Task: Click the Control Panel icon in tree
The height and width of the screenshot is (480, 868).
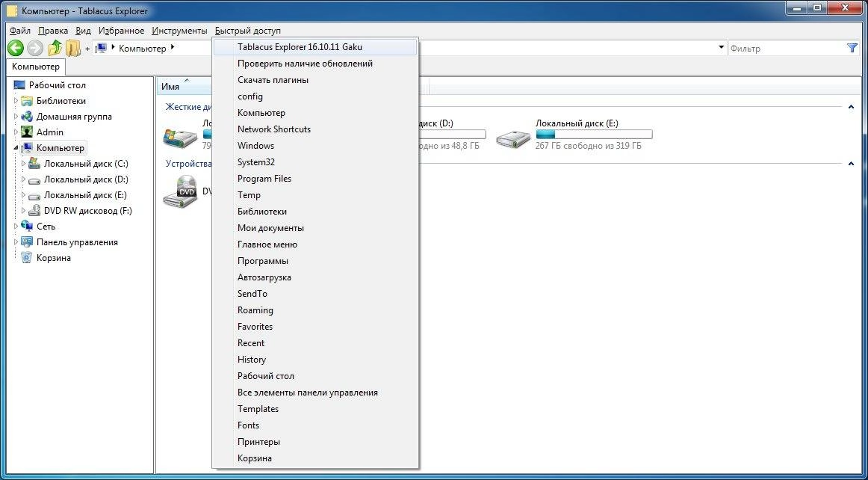Action: pyautogui.click(x=27, y=242)
